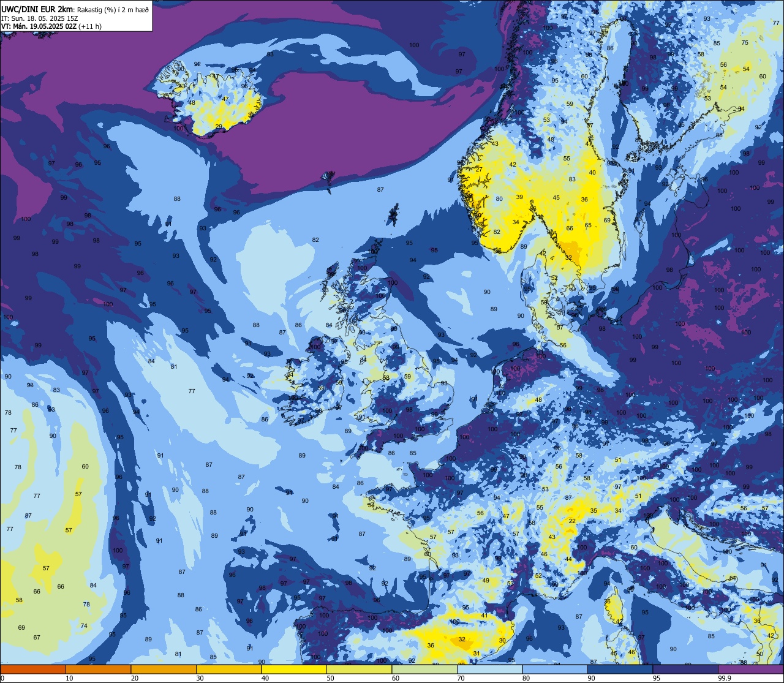Click the humidity value 29 in southern Iceland
Viewport: 784px width, 683px height.
[x=219, y=127]
